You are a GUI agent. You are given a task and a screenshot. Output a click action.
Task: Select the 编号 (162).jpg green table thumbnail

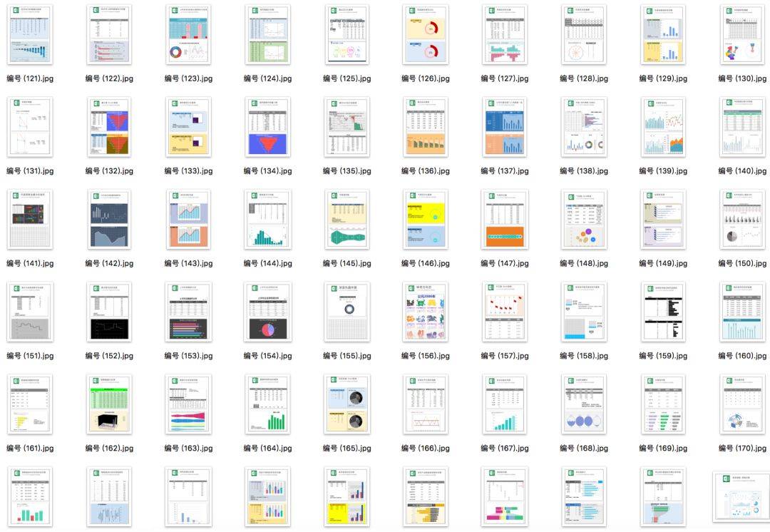point(109,404)
